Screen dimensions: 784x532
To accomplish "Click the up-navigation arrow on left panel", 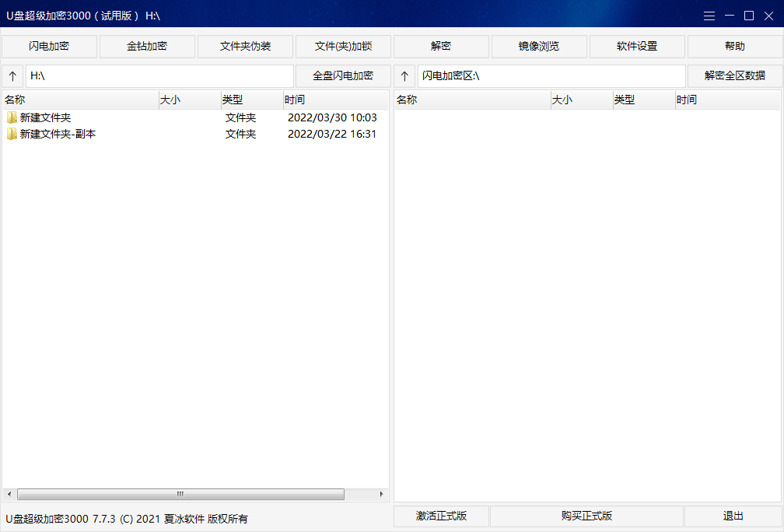I will 12,75.
